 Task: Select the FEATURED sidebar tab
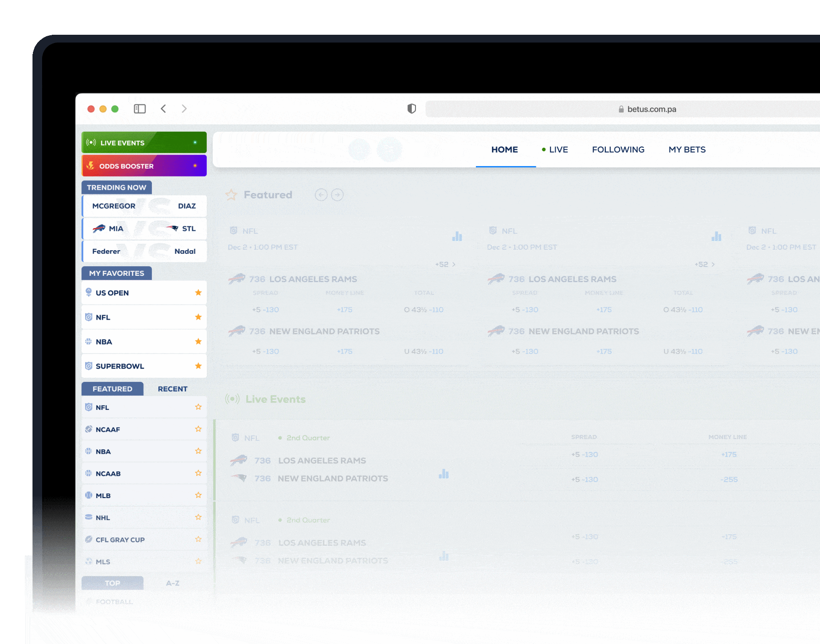[x=113, y=389]
